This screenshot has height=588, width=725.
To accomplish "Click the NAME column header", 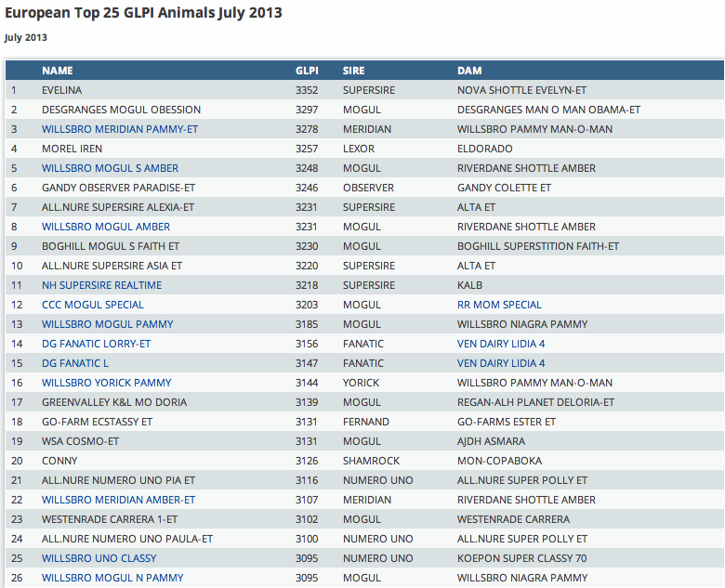I will 58,71.
